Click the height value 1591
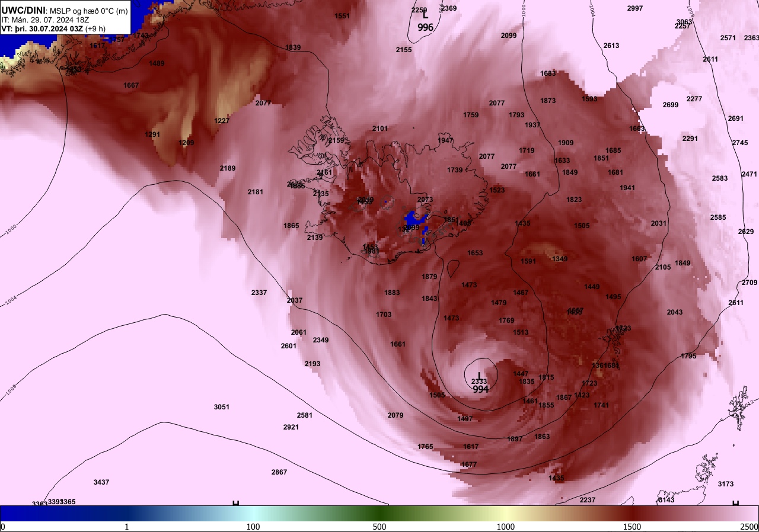 click(528, 261)
